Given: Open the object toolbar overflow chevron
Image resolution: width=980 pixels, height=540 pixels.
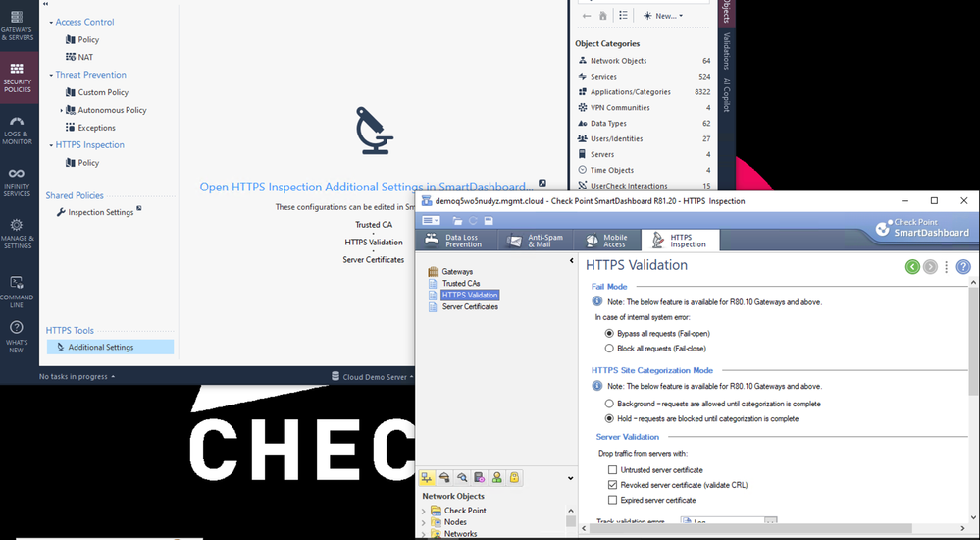Looking at the screenshot, I should pyautogui.click(x=570, y=478).
